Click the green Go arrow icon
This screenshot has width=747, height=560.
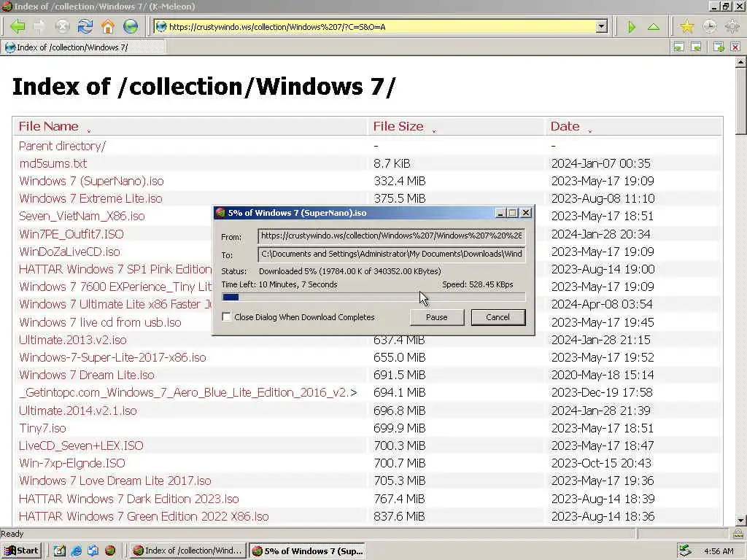click(632, 27)
